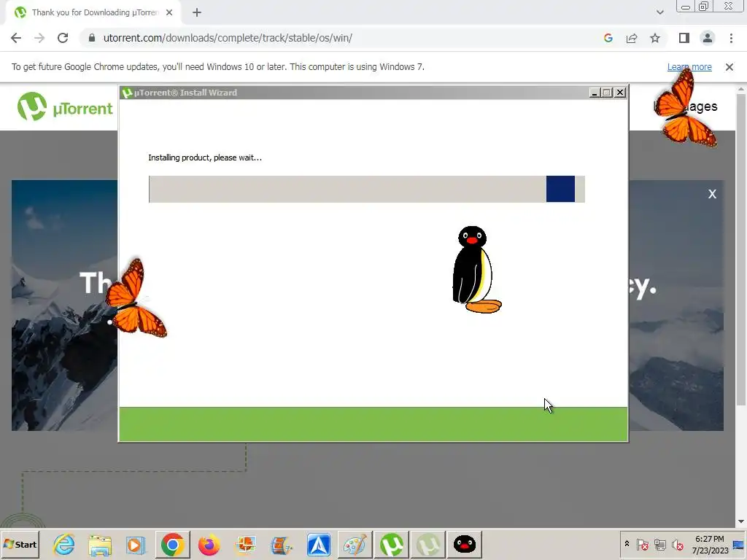The height and width of the screenshot is (560, 747).
Task: Close the uTorrent download tab
Action: tap(169, 13)
